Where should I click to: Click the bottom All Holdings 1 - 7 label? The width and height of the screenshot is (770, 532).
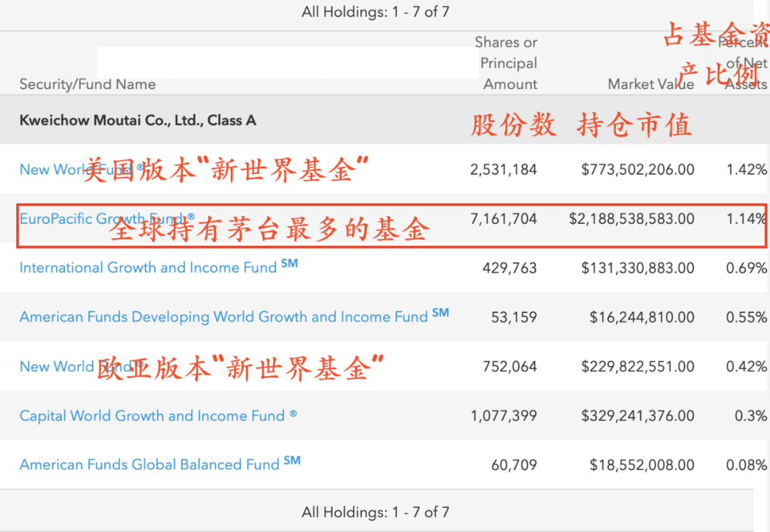coord(376,512)
